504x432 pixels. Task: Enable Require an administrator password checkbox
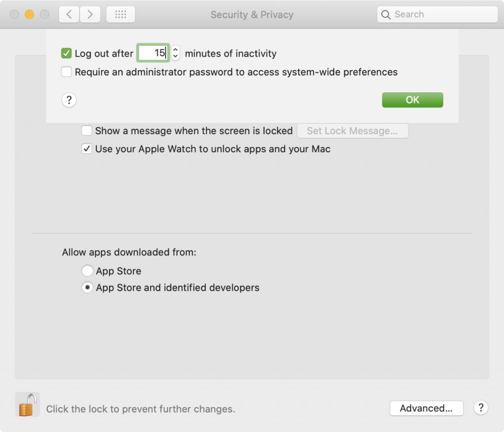(x=66, y=72)
